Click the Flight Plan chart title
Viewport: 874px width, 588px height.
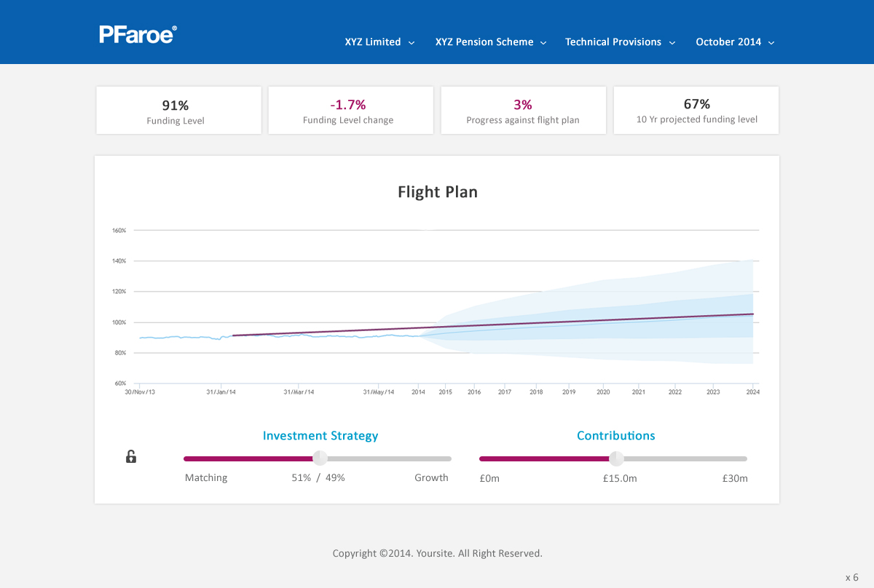click(x=437, y=192)
